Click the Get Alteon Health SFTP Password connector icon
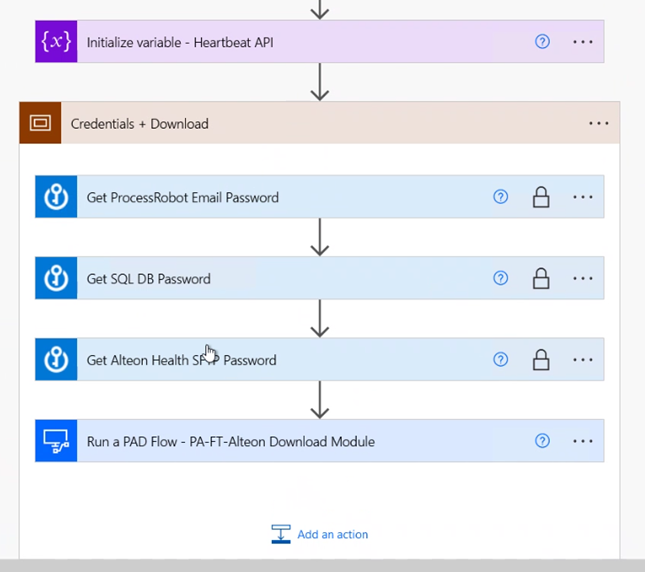This screenshot has height=572, width=645. pyautogui.click(x=56, y=360)
